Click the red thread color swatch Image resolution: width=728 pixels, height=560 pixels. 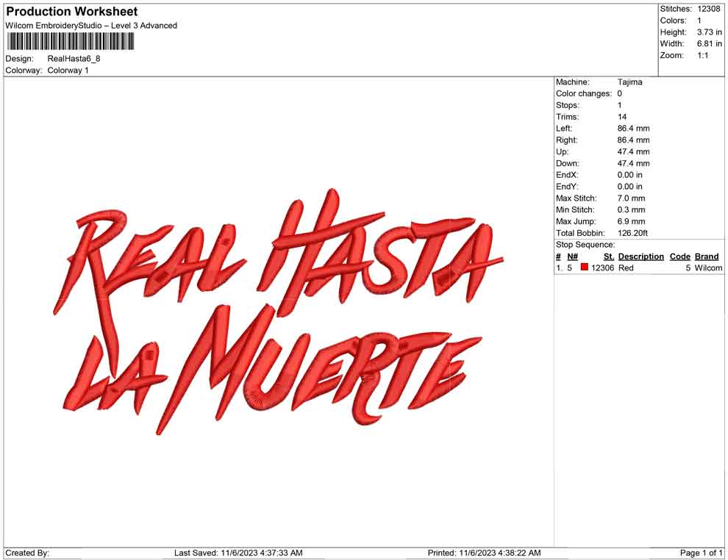pyautogui.click(x=585, y=268)
